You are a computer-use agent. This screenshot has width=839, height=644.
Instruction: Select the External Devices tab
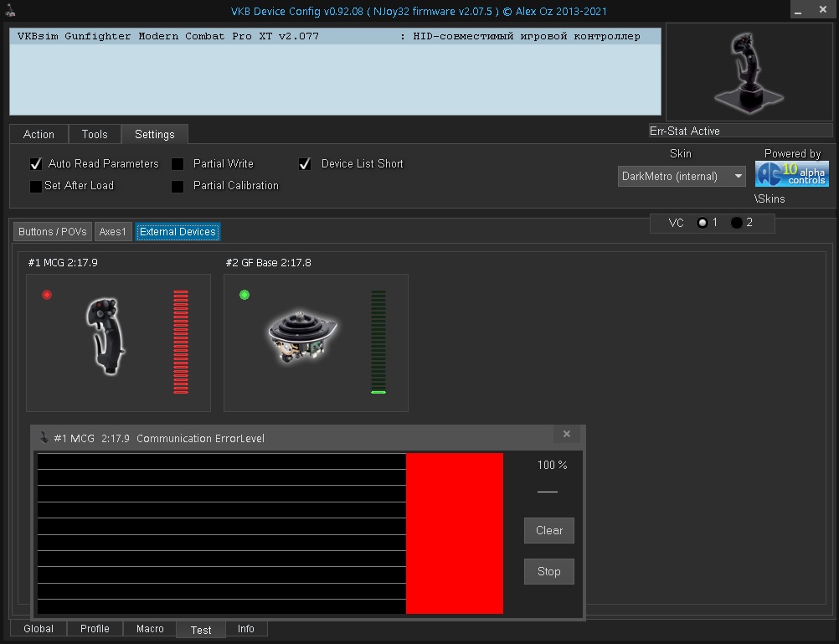[x=178, y=232]
